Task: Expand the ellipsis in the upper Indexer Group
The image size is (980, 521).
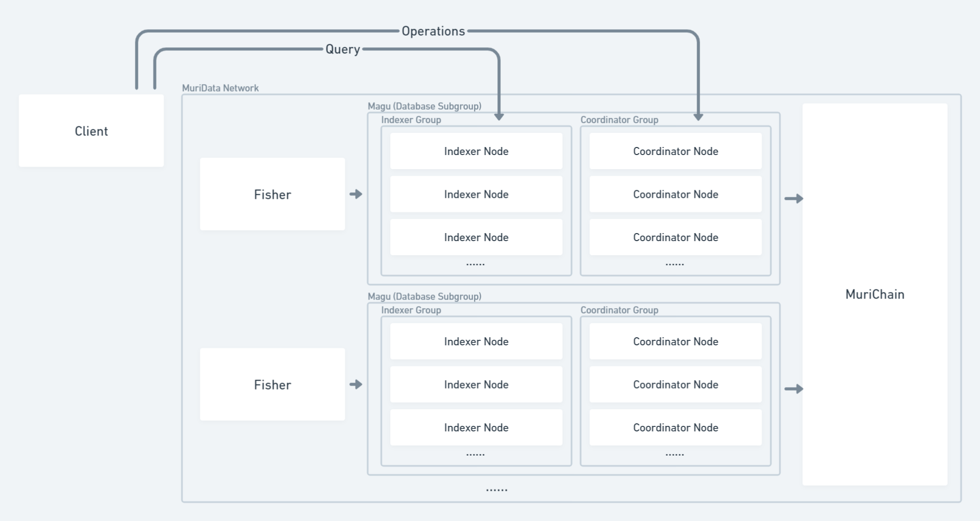Action: click(475, 264)
